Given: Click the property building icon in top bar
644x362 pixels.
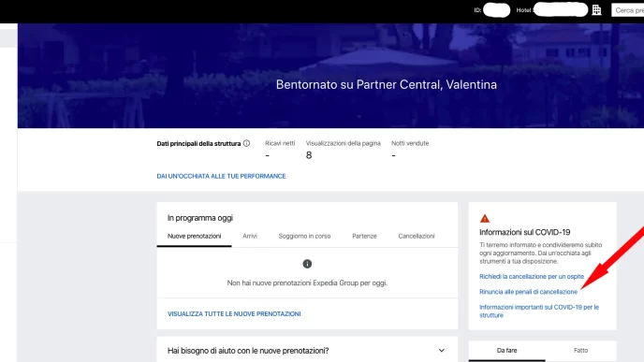Looking at the screenshot, I should coord(596,10).
